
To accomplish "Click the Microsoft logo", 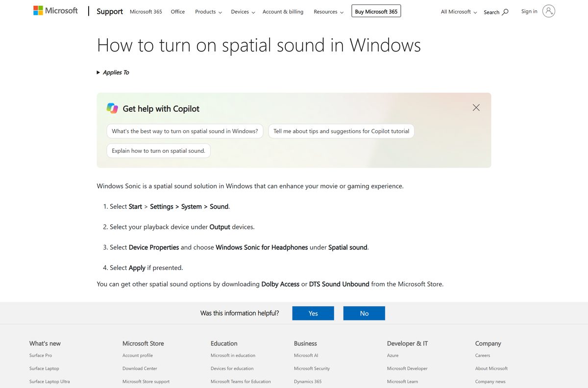I will (55, 10).
